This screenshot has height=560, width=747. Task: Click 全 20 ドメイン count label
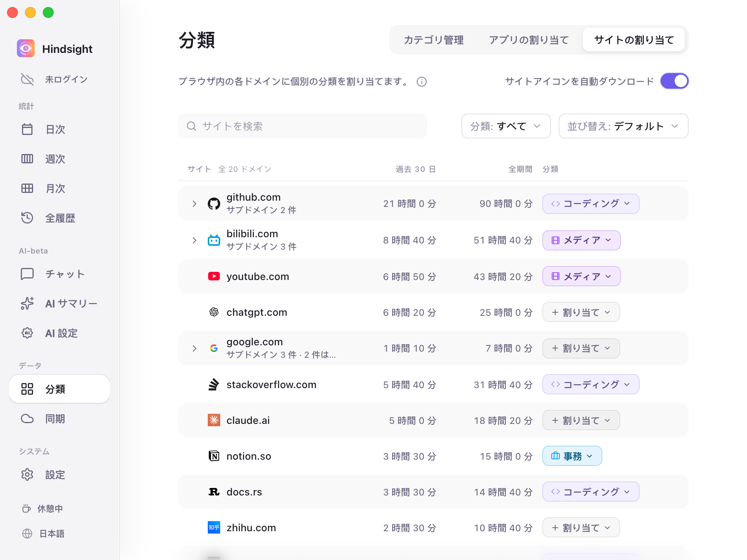245,169
